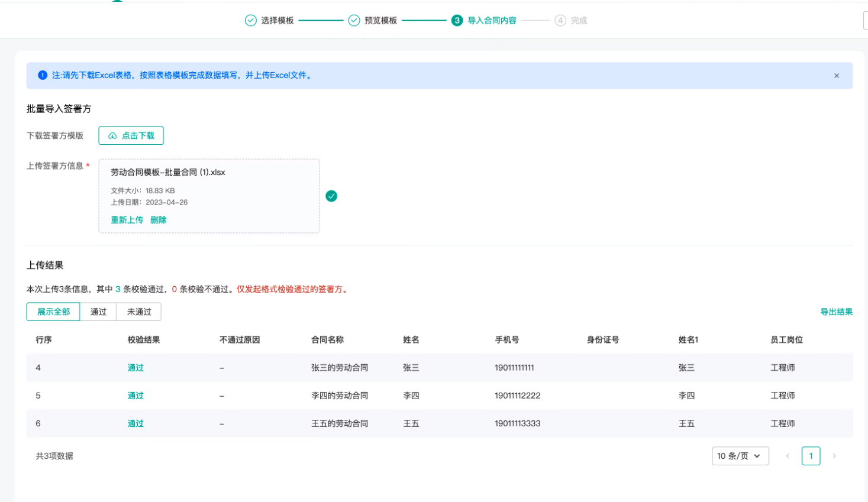
Task: Select the 展示全部 filter tab
Action: pyautogui.click(x=53, y=312)
